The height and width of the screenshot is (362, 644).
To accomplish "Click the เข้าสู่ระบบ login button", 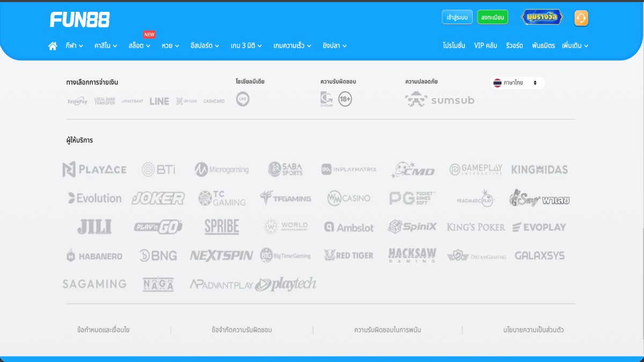I will click(457, 18).
